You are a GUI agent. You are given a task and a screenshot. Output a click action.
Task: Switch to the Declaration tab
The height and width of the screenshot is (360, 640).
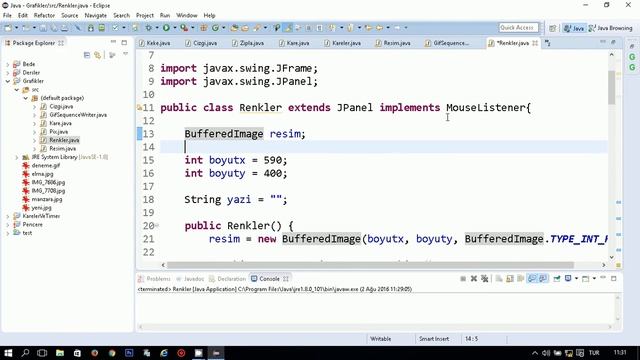pyautogui.click(x=227, y=279)
